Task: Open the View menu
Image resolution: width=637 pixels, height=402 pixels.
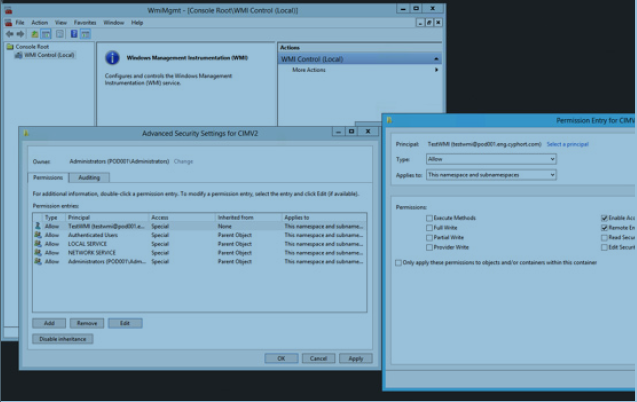Action: click(x=61, y=23)
